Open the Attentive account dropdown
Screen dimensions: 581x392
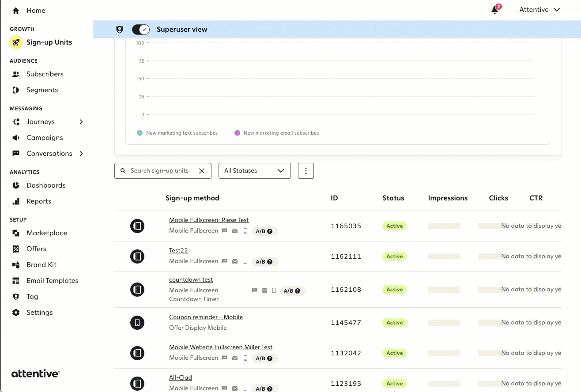pos(539,10)
